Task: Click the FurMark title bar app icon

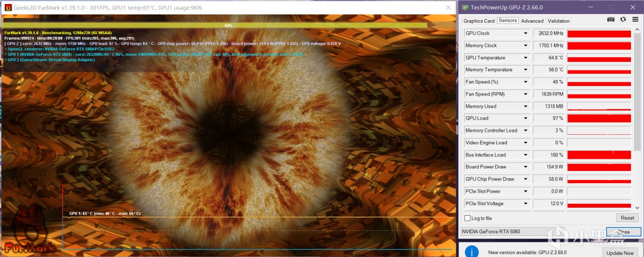Action: 8,8
